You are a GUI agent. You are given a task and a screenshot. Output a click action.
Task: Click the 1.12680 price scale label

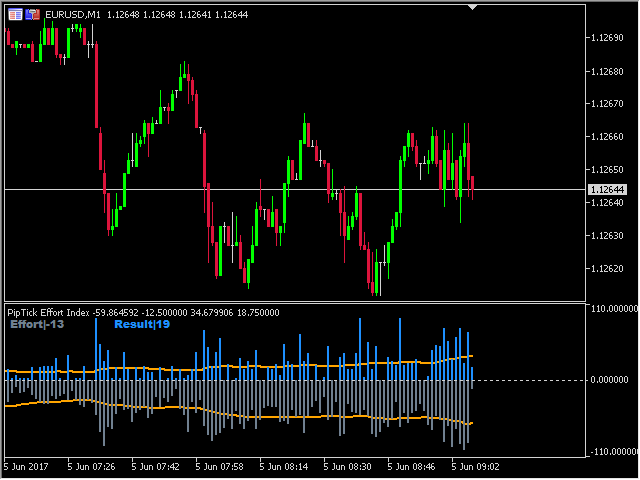click(x=607, y=72)
